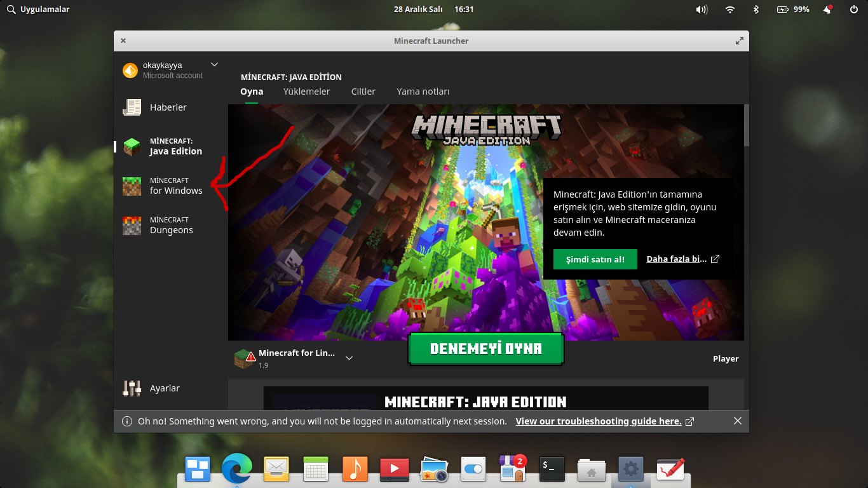Image resolution: width=868 pixels, height=488 pixels.
Task: Switch to the Ciltler tab
Action: pyautogui.click(x=363, y=91)
